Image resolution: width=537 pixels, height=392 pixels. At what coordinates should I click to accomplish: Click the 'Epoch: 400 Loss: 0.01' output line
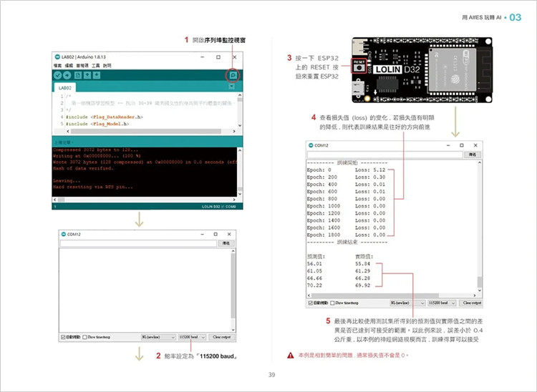[x=347, y=185]
